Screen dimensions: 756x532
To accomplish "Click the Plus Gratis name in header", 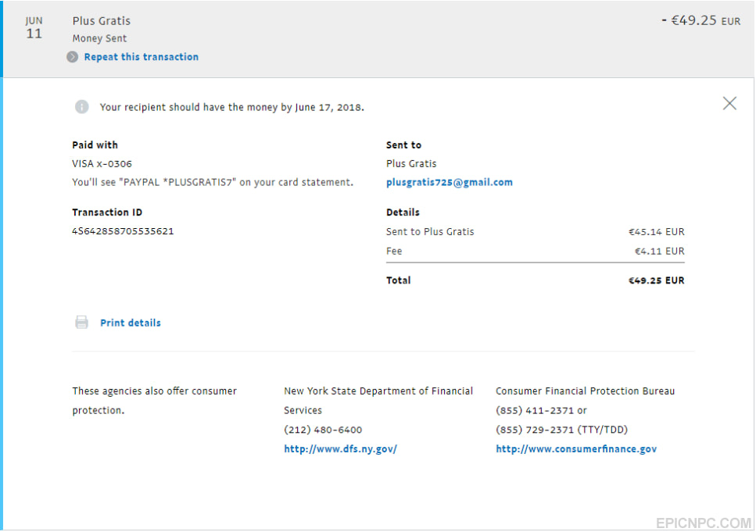I will (102, 21).
